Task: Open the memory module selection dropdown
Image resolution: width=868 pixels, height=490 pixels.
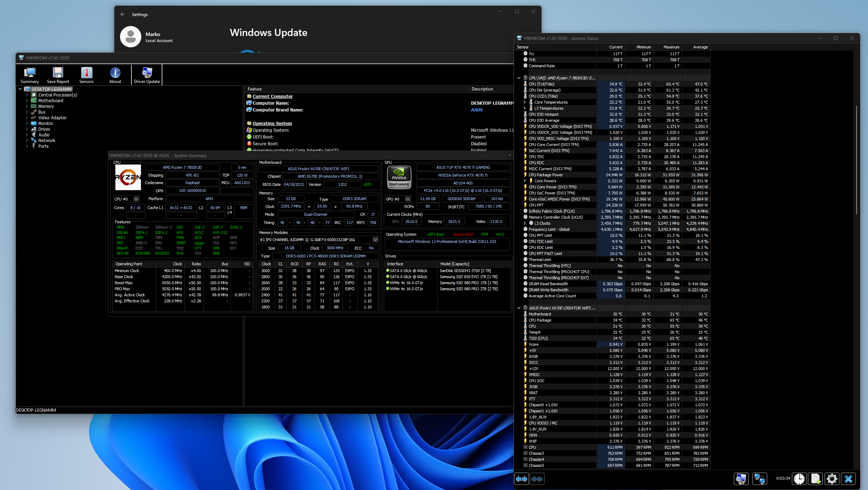Action: pyautogui.click(x=375, y=240)
